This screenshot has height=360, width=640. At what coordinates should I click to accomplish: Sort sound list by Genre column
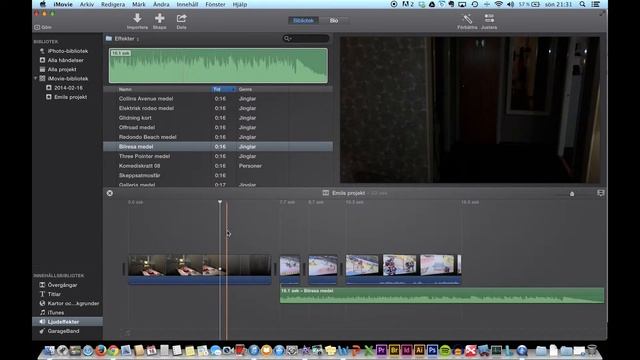245,89
